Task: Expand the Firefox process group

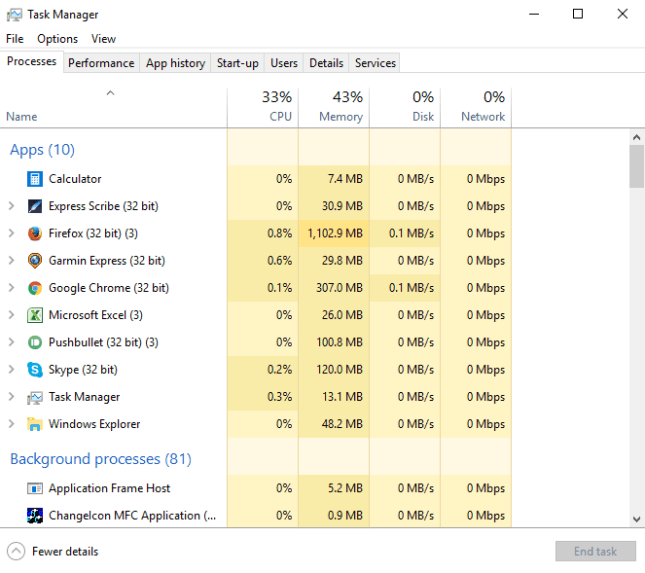Action: pyautogui.click(x=12, y=233)
